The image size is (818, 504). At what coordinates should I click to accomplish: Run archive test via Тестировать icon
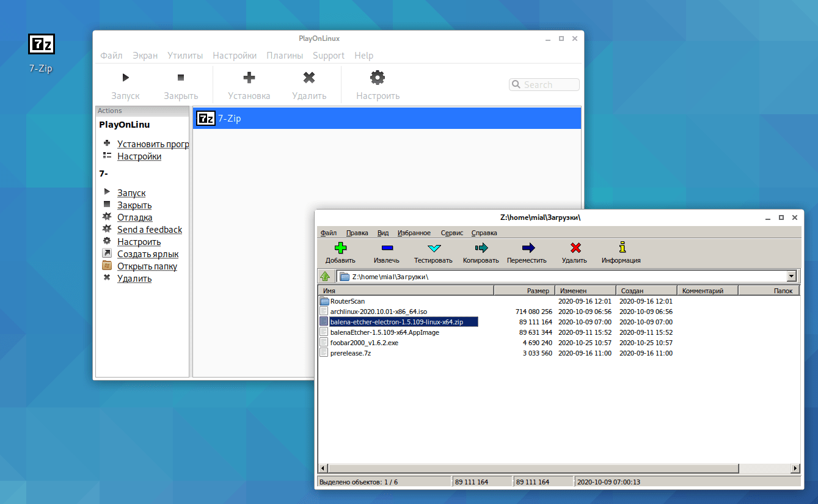(x=433, y=247)
